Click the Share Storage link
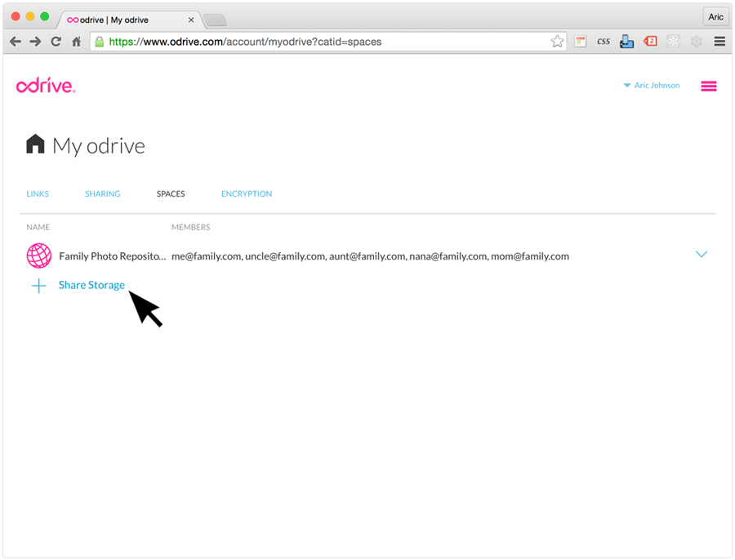 point(91,285)
